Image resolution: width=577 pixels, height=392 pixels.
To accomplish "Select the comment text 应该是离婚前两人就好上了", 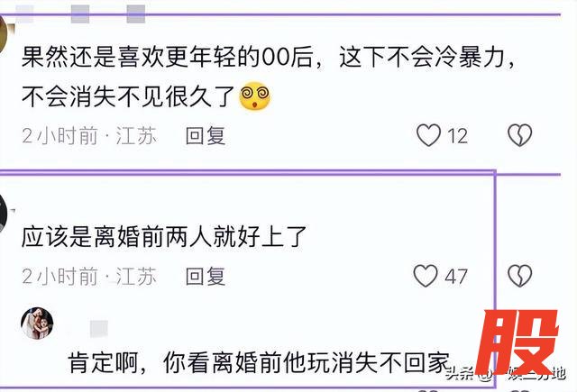I will click(164, 236).
